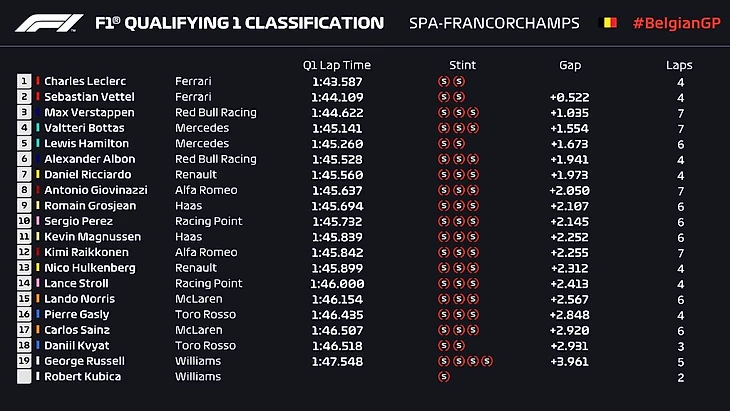Click the blank position box beside Kubica

(x=24, y=377)
